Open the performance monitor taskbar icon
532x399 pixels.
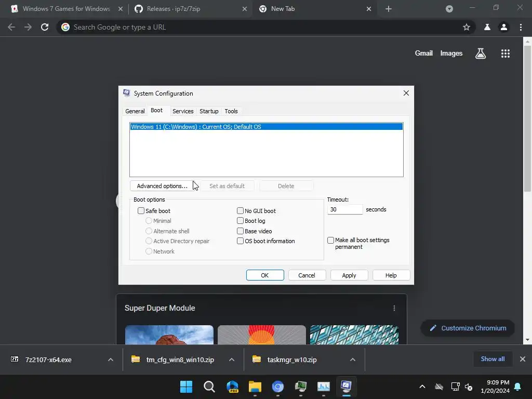tap(323, 387)
